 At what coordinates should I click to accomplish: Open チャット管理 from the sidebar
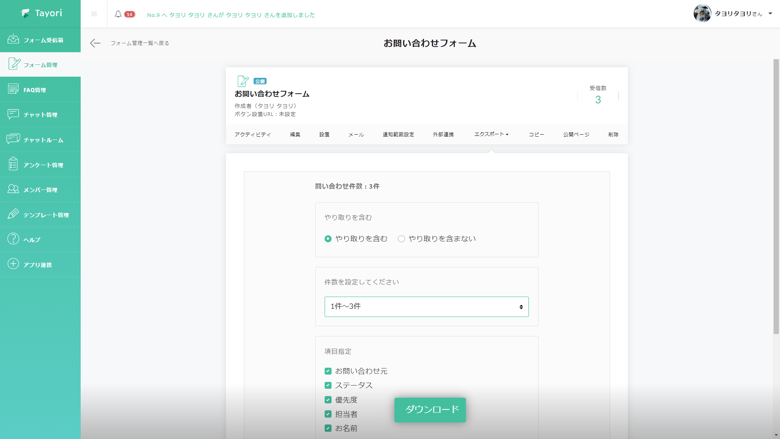(x=13, y=115)
